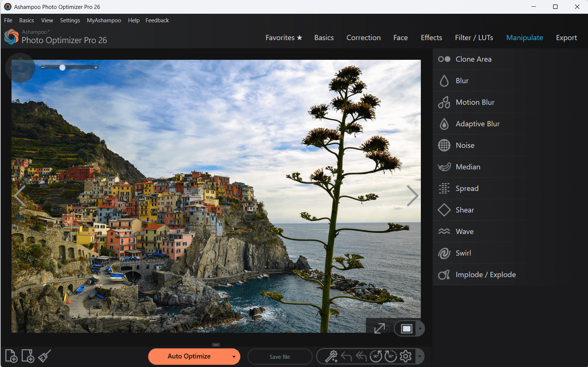The height and width of the screenshot is (367, 588).
Task: Click the magic wand optimize icon
Action: pyautogui.click(x=331, y=356)
